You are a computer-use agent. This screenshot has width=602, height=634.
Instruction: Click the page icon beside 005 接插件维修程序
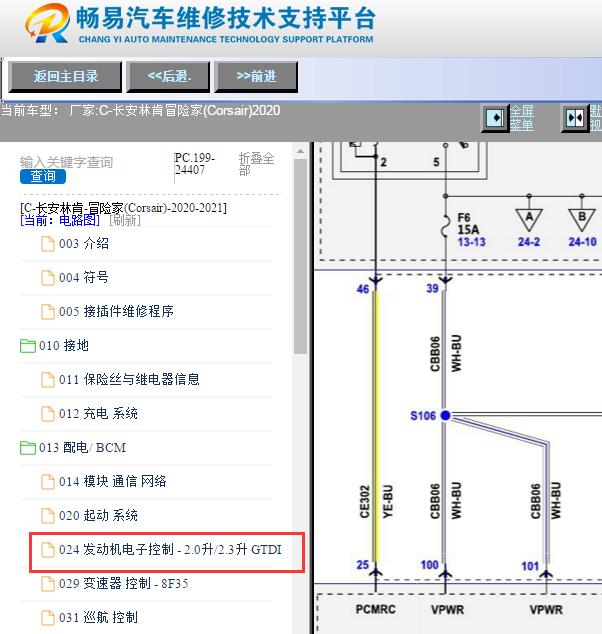pyautogui.click(x=48, y=312)
